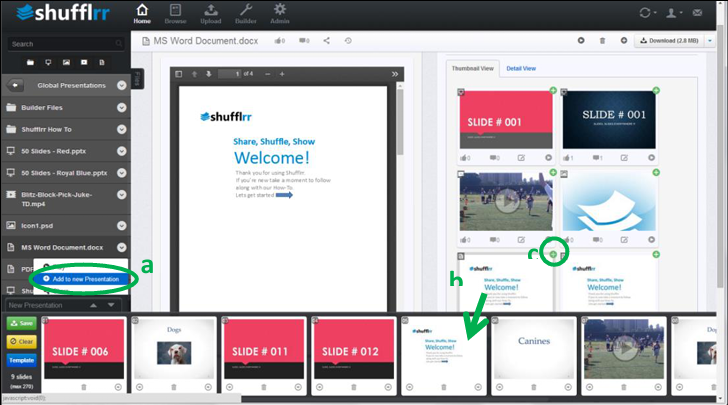Switch to Thumbnail View tab

coord(473,68)
